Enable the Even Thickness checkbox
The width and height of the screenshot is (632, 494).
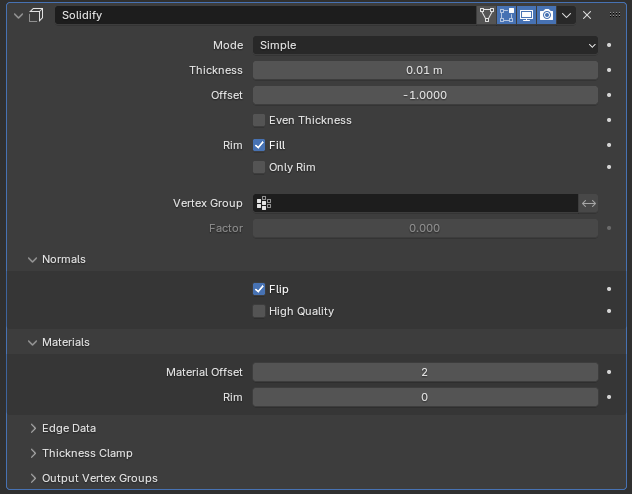259,120
